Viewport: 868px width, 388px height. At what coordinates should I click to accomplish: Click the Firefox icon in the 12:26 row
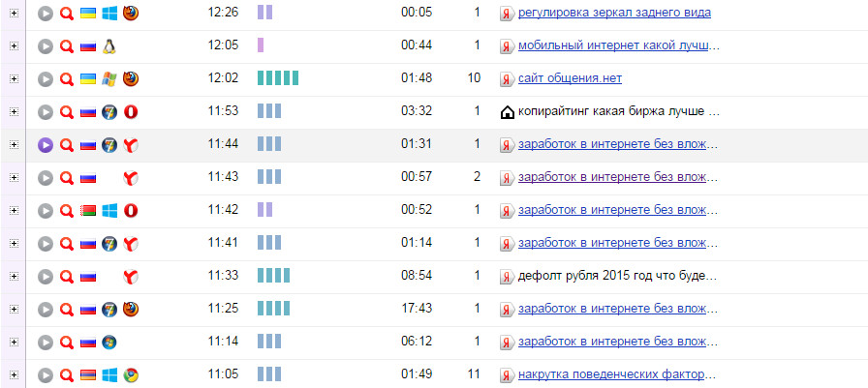click(131, 13)
